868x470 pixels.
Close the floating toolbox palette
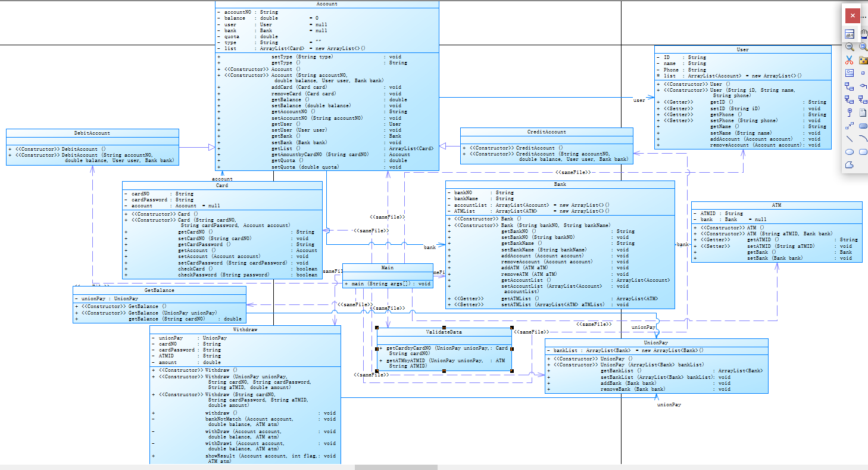(853, 15)
